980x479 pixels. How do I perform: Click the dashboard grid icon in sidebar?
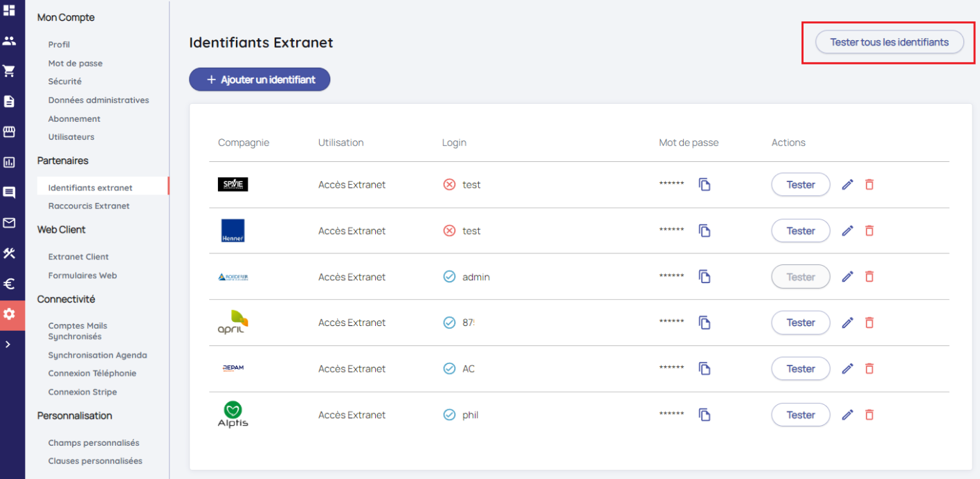[x=9, y=10]
